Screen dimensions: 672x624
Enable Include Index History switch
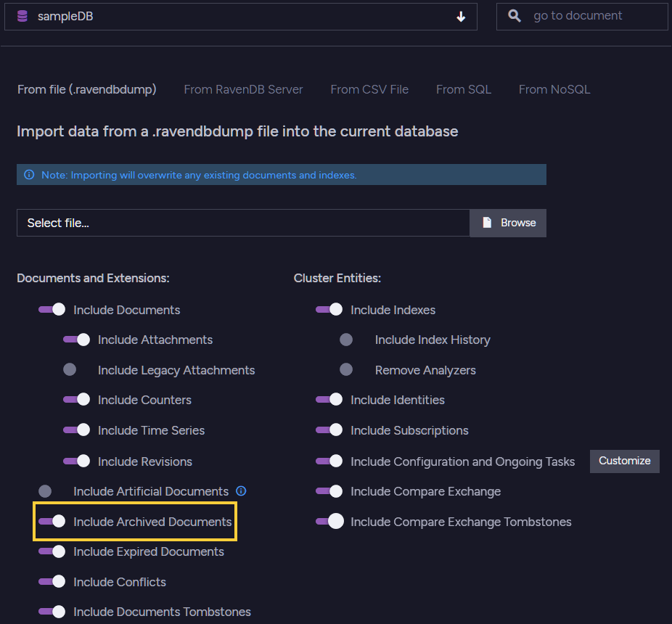346,340
